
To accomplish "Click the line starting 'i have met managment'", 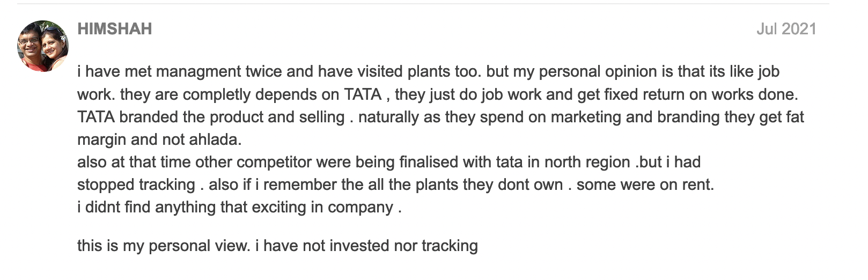I will click(428, 72).
